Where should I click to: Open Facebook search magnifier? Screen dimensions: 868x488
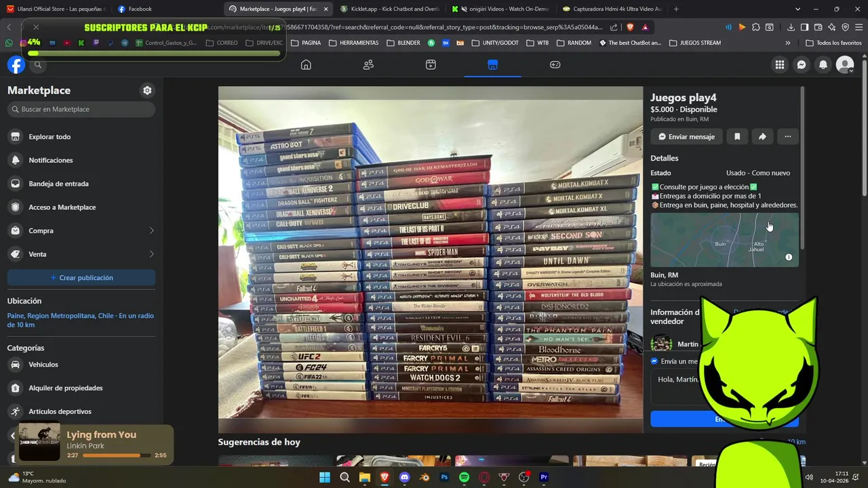[x=38, y=64]
